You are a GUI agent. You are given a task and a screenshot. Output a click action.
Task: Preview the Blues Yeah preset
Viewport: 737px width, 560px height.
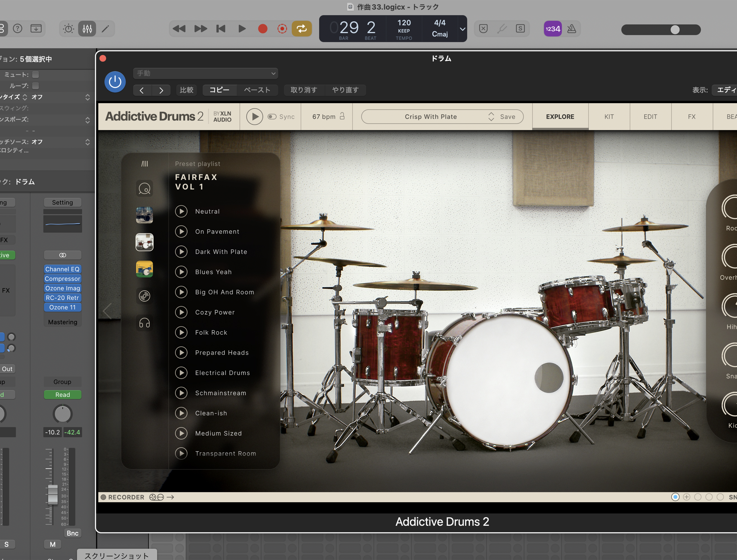click(181, 272)
